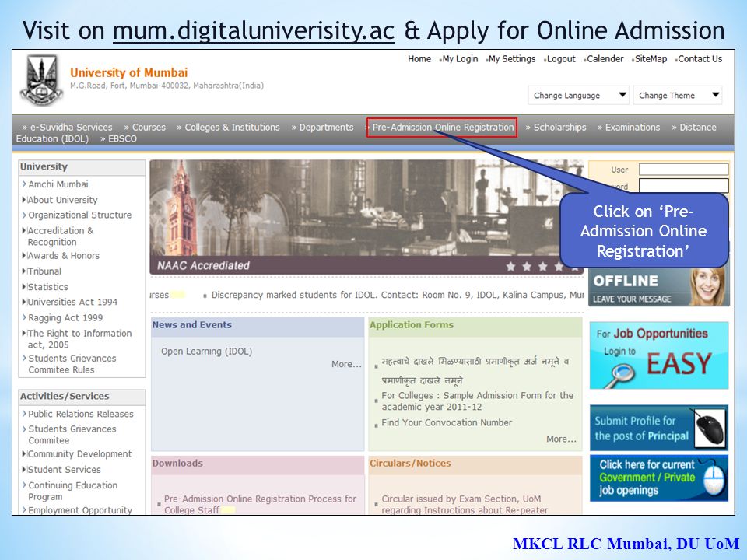The height and width of the screenshot is (560, 747).
Task: Click More under News and Events
Action: tap(346, 364)
